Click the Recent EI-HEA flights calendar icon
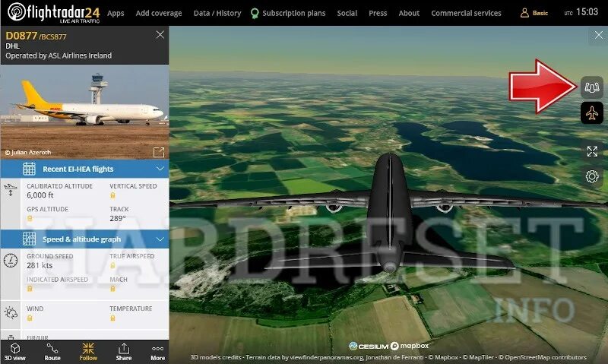 point(29,169)
